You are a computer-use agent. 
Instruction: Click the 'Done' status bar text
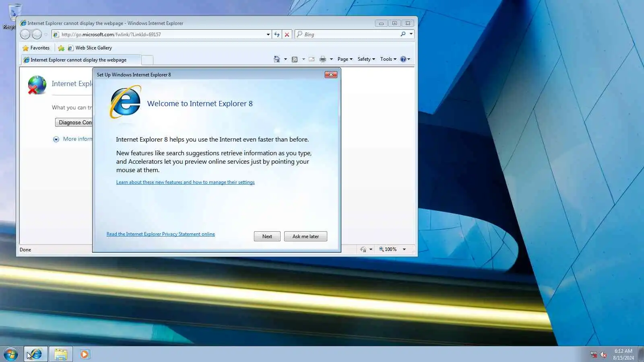click(x=25, y=250)
